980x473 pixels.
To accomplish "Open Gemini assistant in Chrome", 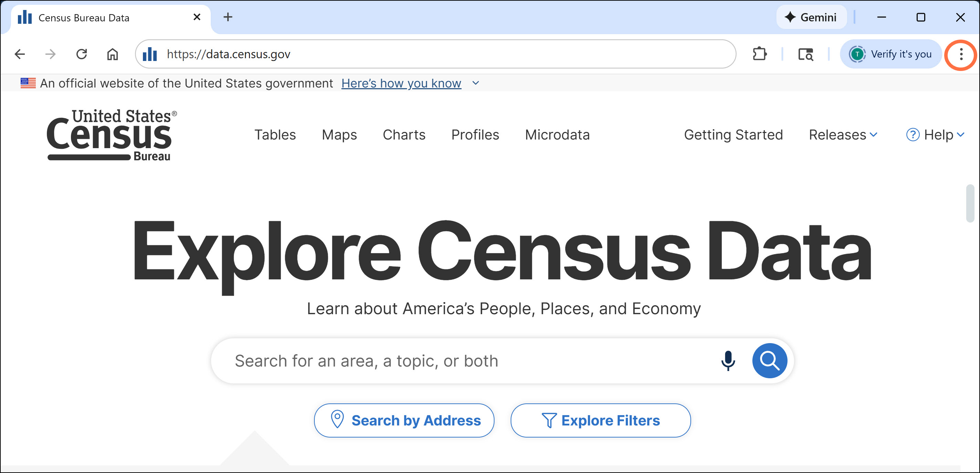I will point(811,17).
